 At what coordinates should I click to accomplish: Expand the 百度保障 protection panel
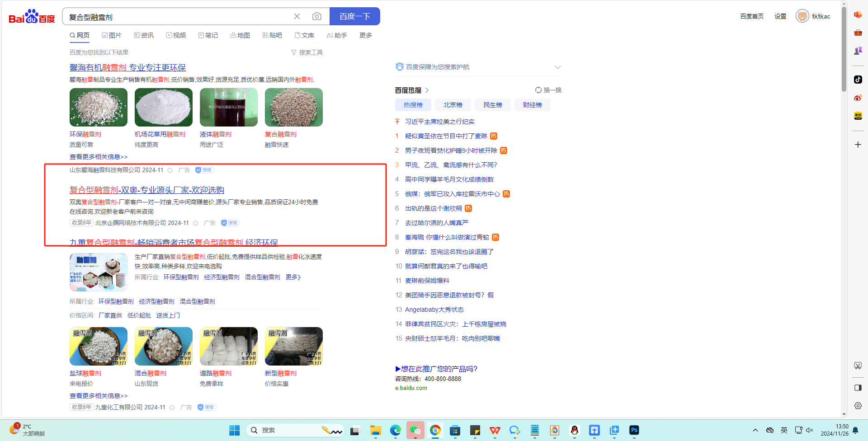point(557,67)
